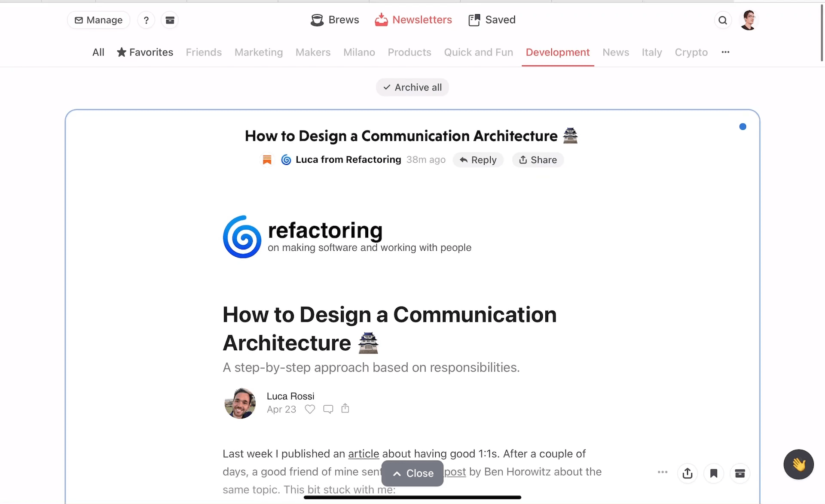Image resolution: width=825 pixels, height=504 pixels.
Task: Open the Newsletters section
Action: (x=413, y=20)
